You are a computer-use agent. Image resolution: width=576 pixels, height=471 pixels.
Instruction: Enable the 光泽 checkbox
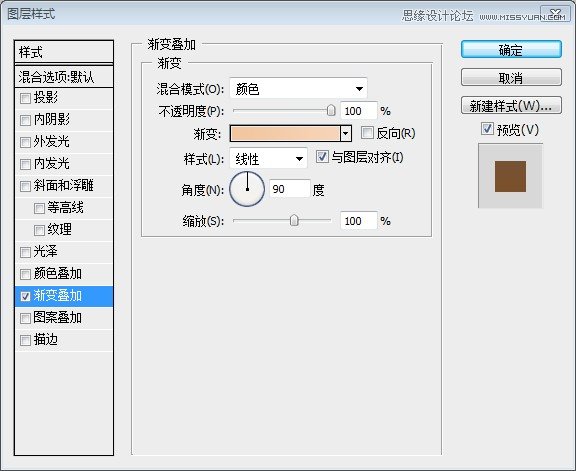tap(25, 252)
